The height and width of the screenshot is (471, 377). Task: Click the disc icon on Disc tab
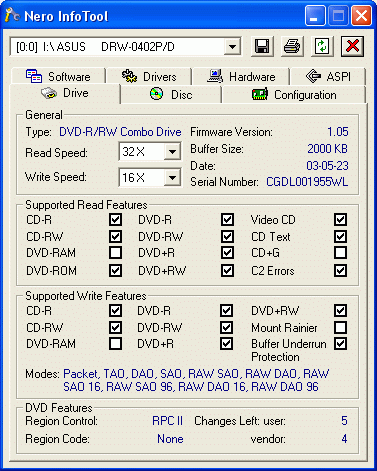157,94
